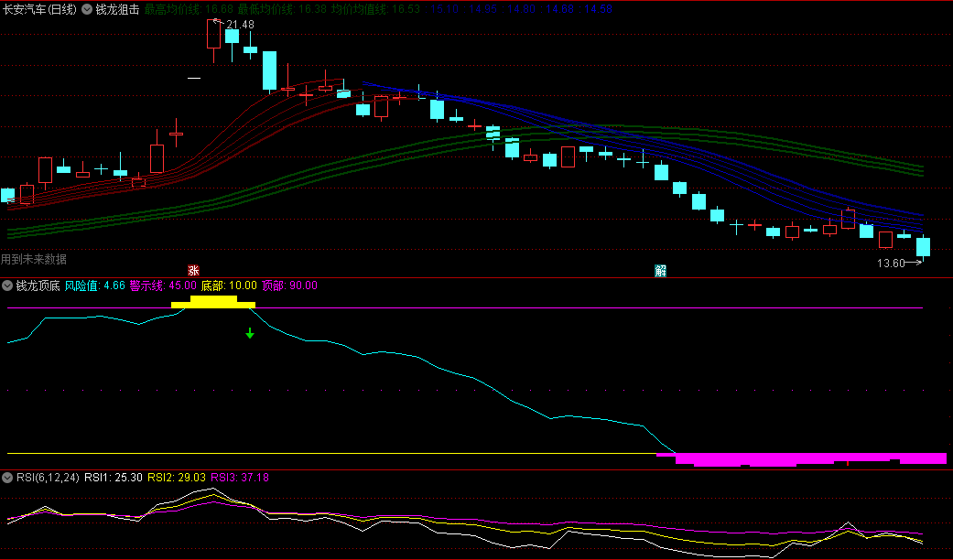Select the RSI1: 25.30 reading
The image size is (953, 560).
(113, 478)
